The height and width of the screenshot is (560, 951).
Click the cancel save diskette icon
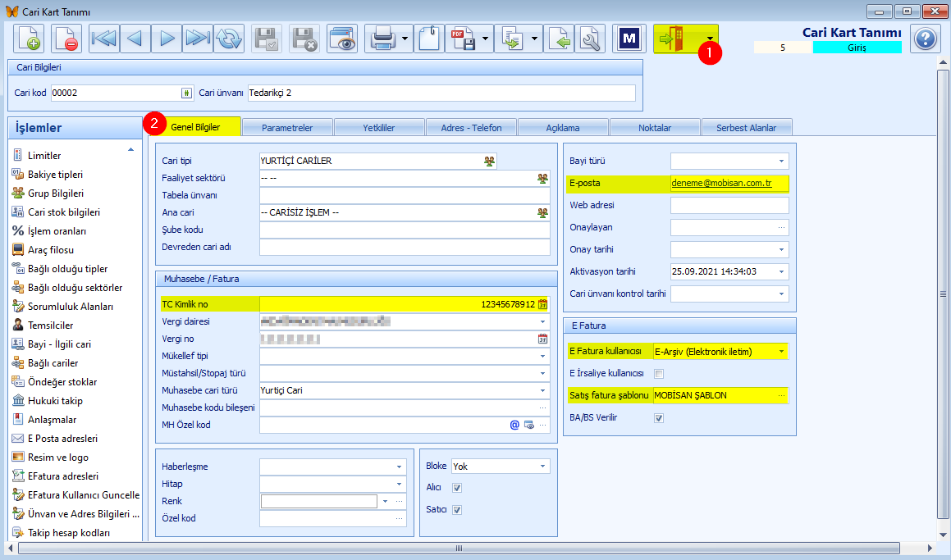tap(304, 39)
